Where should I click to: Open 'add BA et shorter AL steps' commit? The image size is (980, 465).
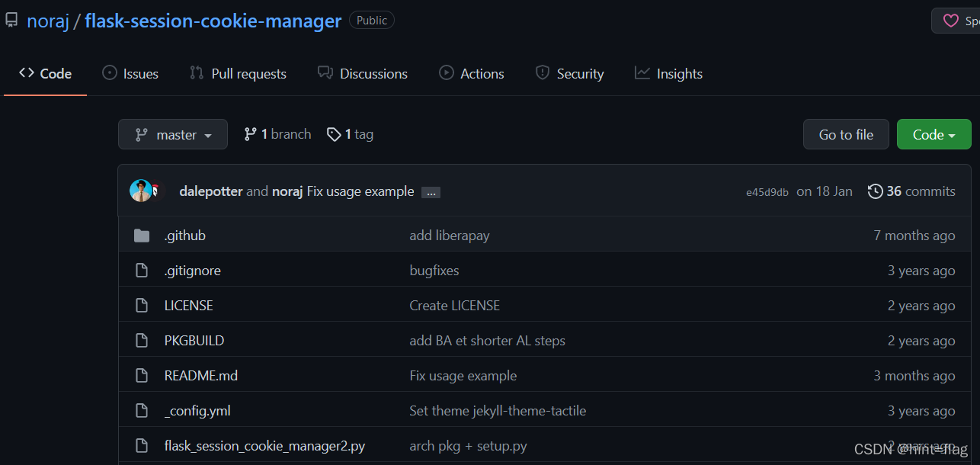(488, 341)
